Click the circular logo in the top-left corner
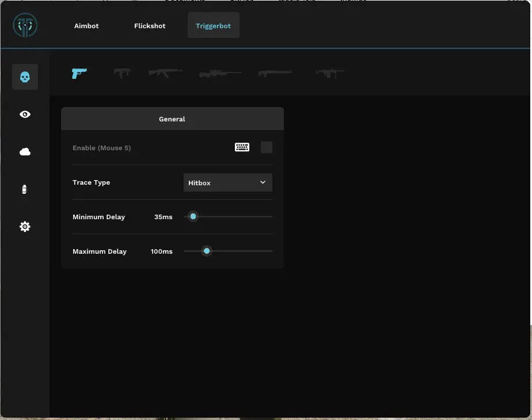Viewport: 532px width, 420px height. click(x=25, y=25)
